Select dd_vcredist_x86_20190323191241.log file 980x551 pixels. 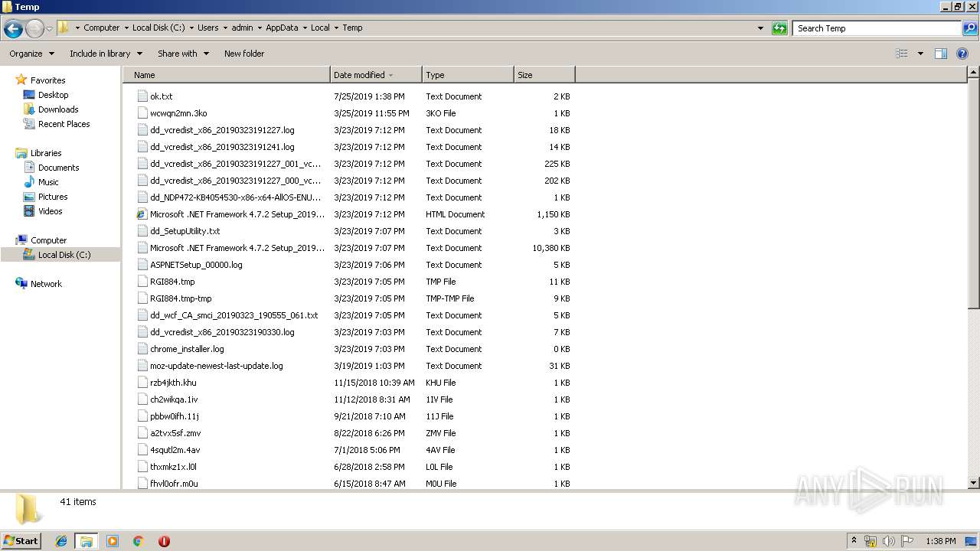(x=222, y=147)
